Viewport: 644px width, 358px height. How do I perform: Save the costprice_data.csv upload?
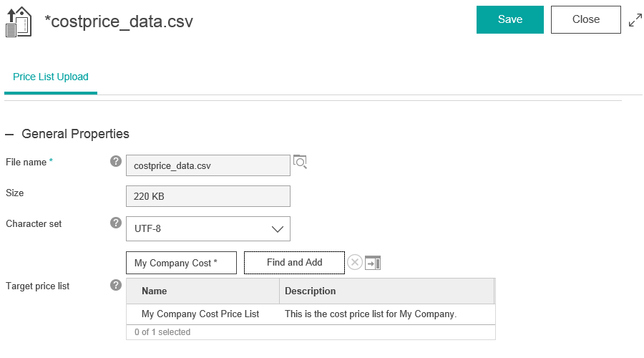510,19
